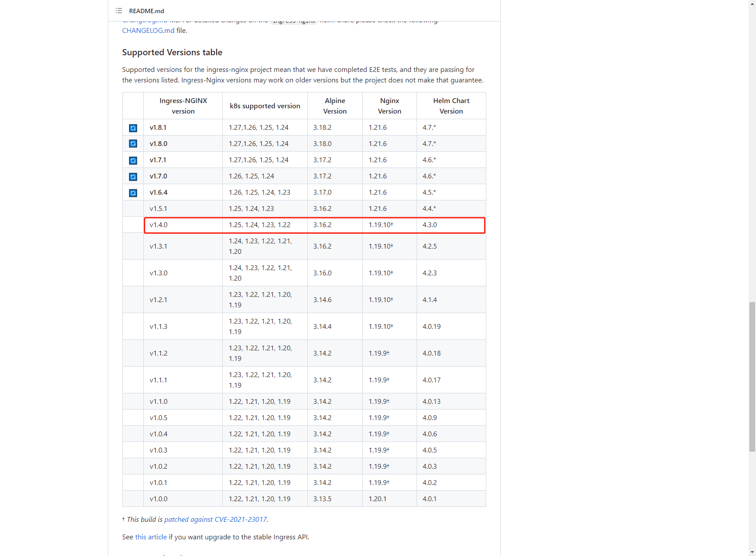Open the 'this article' link
Screen dimensions: 756x556
coord(151,537)
